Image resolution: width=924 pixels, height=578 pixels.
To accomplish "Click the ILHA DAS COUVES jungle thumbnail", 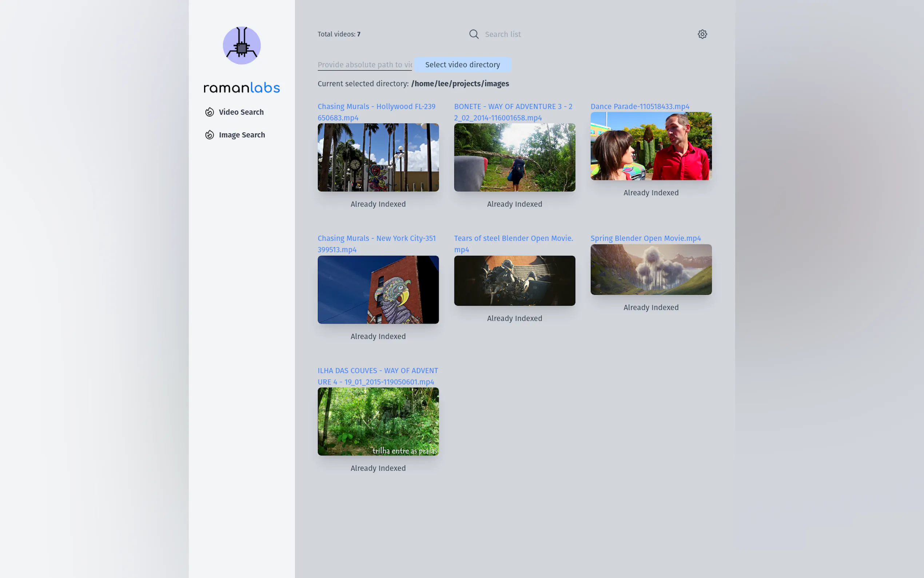I will (378, 421).
